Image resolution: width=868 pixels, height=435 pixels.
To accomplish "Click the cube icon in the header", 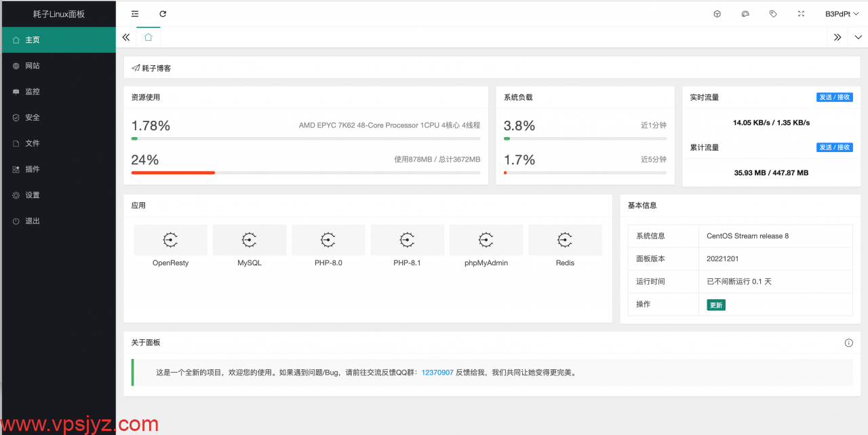I will click(717, 14).
